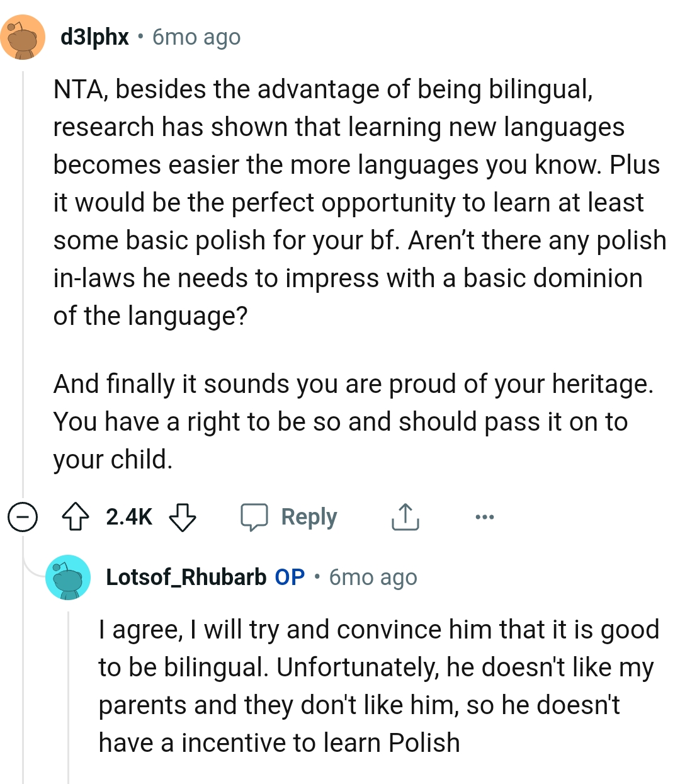Click the reply's 6mo ago timestamp

373,577
